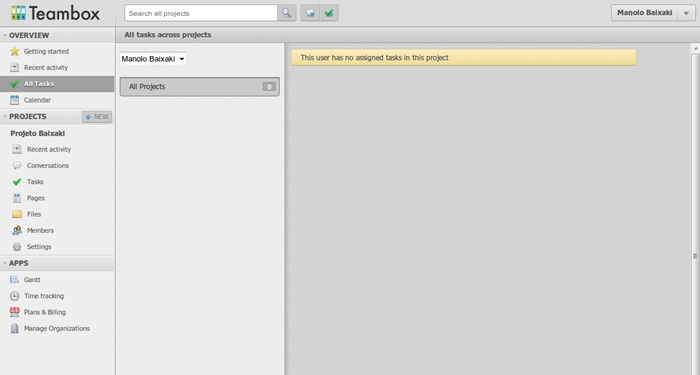Collapse the APPS section

tap(4, 263)
